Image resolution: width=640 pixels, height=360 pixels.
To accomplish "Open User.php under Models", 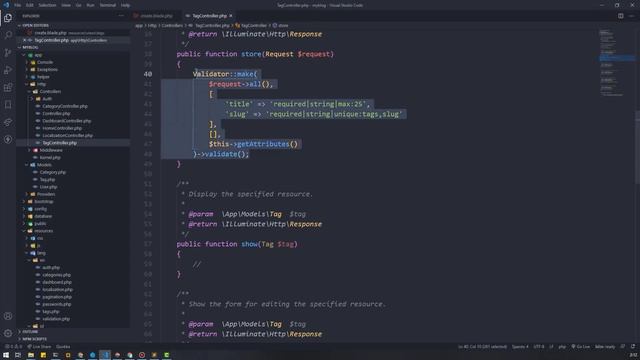I will pyautogui.click(x=49, y=187).
